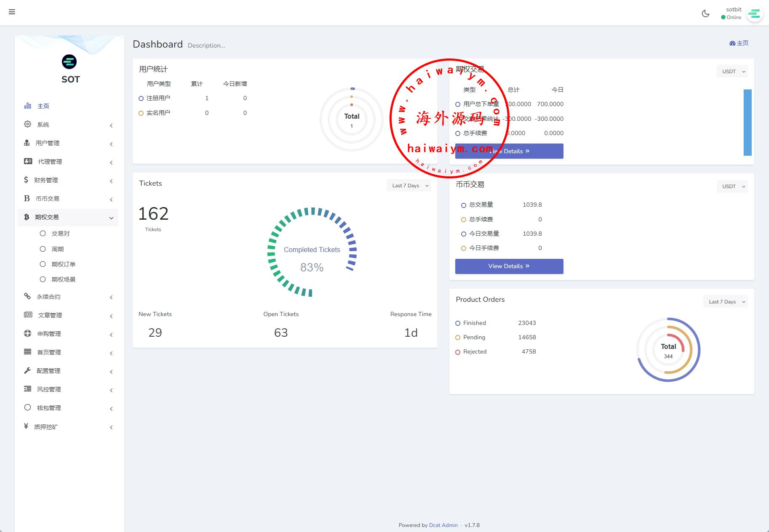Open the Dcat Admin footer link
Image resolution: width=769 pixels, height=532 pixels.
(x=443, y=525)
